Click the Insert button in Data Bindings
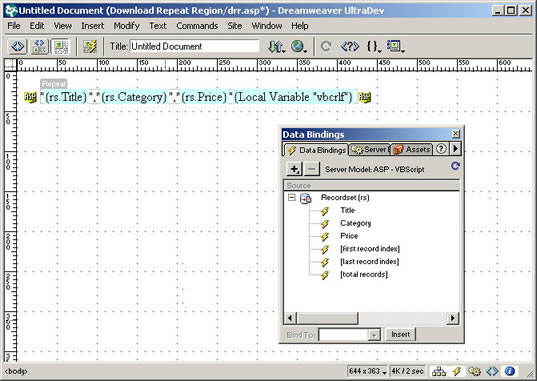 pos(400,334)
